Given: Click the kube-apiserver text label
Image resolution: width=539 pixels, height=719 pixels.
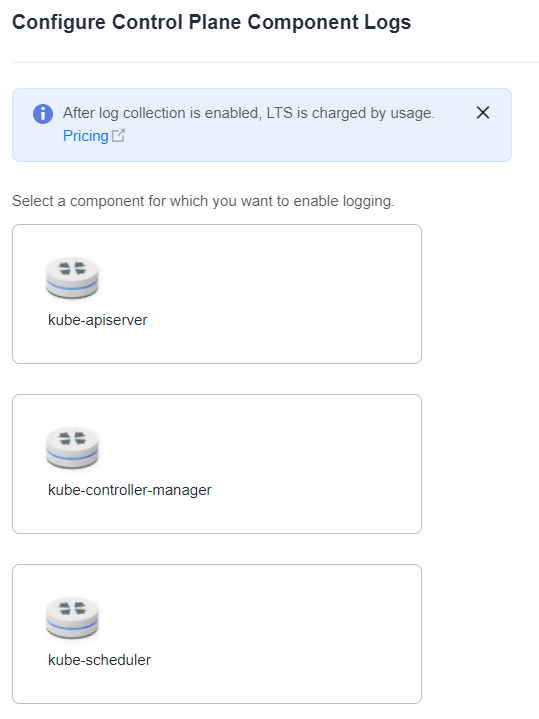Looking at the screenshot, I should (x=98, y=320).
